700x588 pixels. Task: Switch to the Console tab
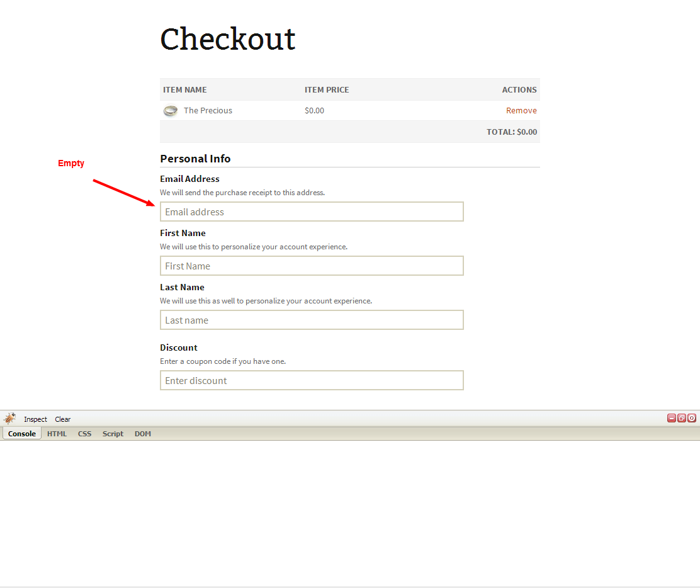[x=22, y=434]
